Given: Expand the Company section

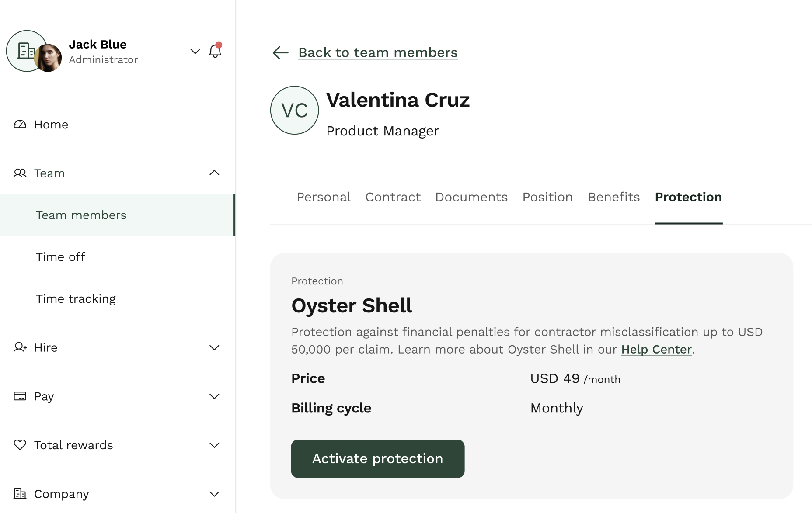Looking at the screenshot, I should click(x=214, y=494).
